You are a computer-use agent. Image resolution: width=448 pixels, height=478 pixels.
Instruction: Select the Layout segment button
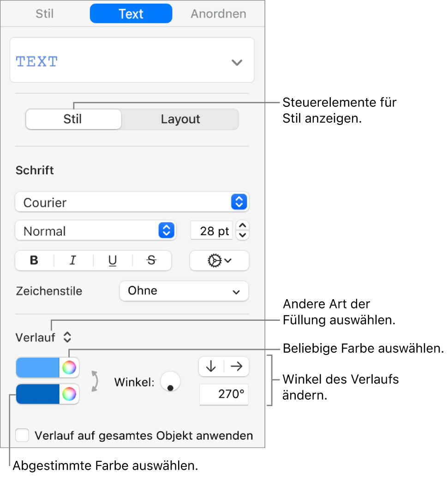[x=180, y=119]
